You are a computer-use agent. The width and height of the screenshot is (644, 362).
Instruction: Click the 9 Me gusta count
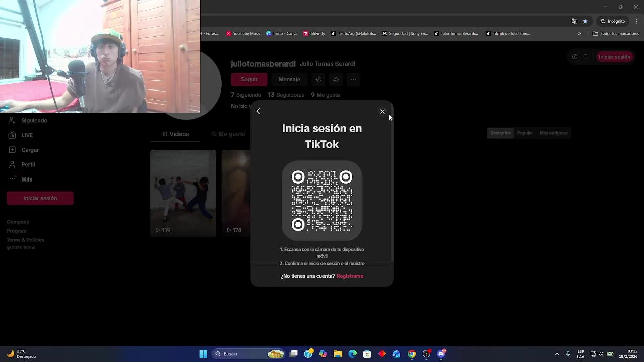[x=325, y=95]
